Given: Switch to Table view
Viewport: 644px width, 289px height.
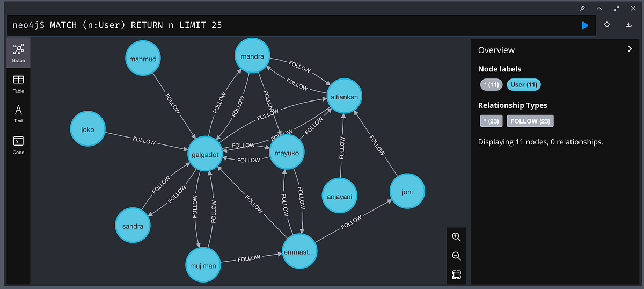Looking at the screenshot, I should [x=18, y=84].
